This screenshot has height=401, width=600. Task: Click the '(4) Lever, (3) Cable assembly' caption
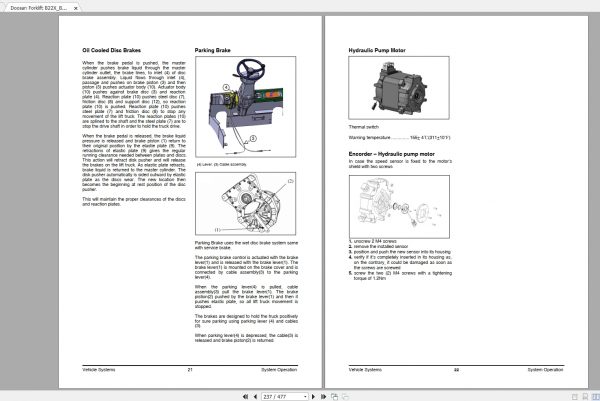pos(222,165)
